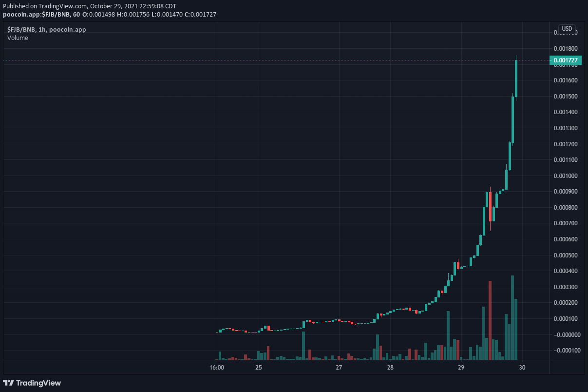Click the 0.001500 price axis label
Image resolution: width=588 pixels, height=392 pixels.
(565, 96)
